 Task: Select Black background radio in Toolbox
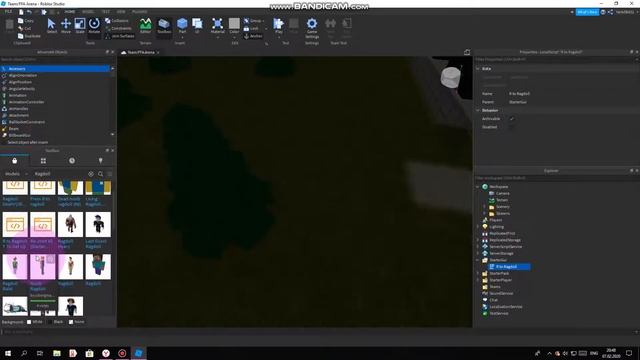click(x=50, y=322)
